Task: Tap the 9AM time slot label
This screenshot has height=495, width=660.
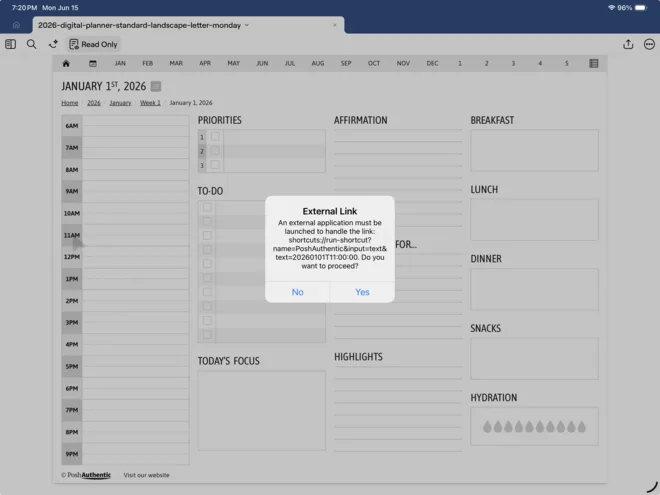Action: pyautogui.click(x=72, y=191)
